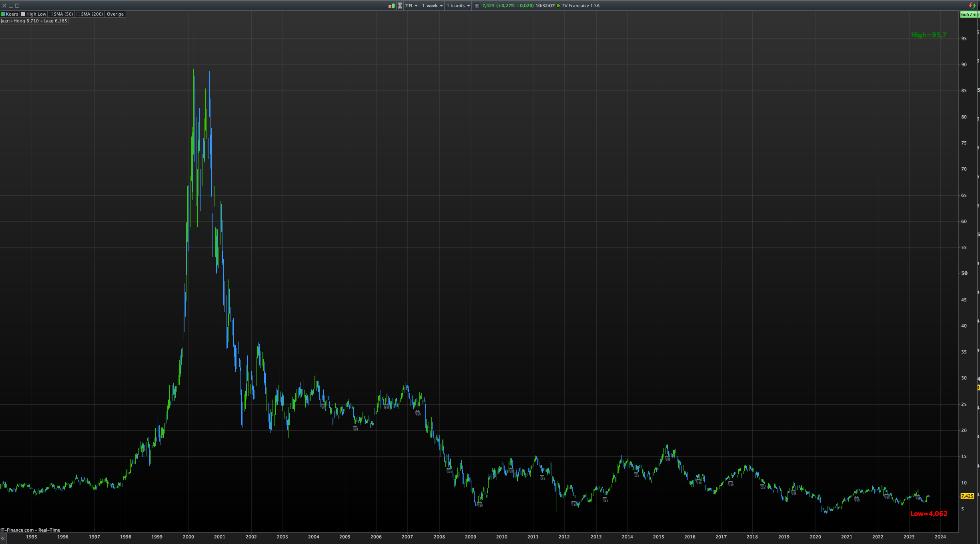Open the instrument info icon
980x544 pixels.
[477, 6]
